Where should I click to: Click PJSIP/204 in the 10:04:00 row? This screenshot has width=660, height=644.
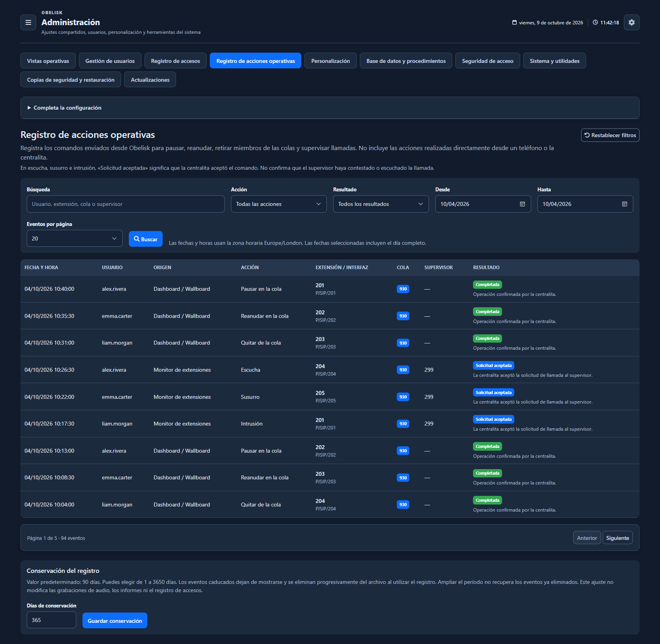pyautogui.click(x=326, y=509)
